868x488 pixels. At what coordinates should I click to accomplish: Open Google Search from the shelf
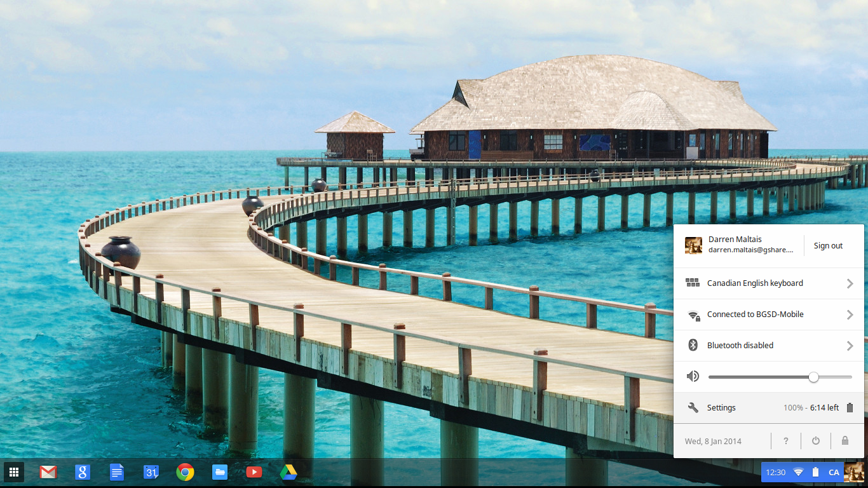pos(82,472)
